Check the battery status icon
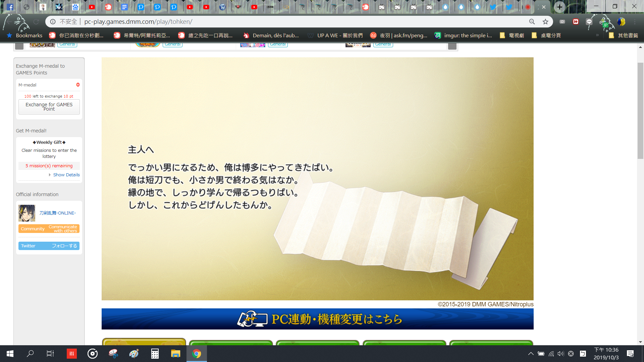The height and width of the screenshot is (362, 644). pos(541,354)
